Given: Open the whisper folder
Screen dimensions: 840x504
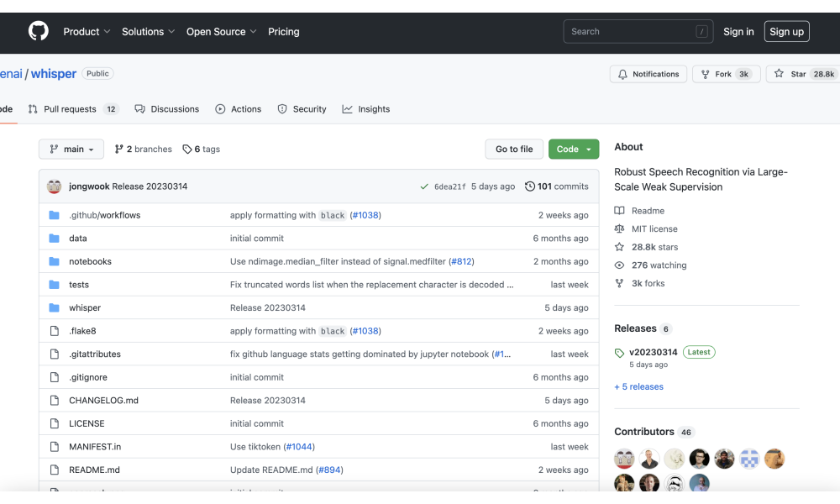Looking at the screenshot, I should point(85,308).
